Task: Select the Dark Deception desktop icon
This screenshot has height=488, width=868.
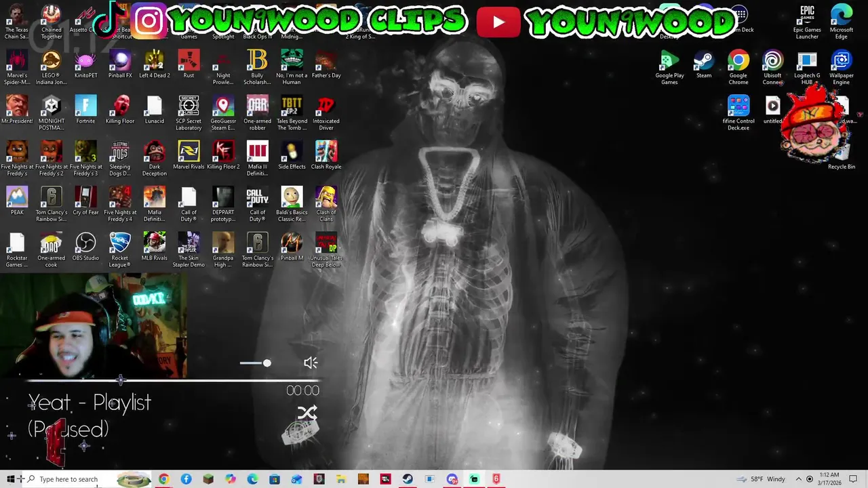Action: [154, 158]
